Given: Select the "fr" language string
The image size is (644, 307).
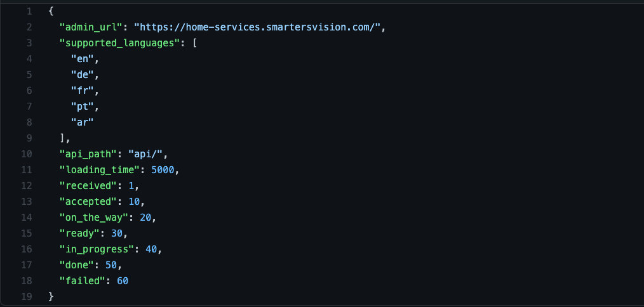Looking at the screenshot, I should tap(82, 91).
